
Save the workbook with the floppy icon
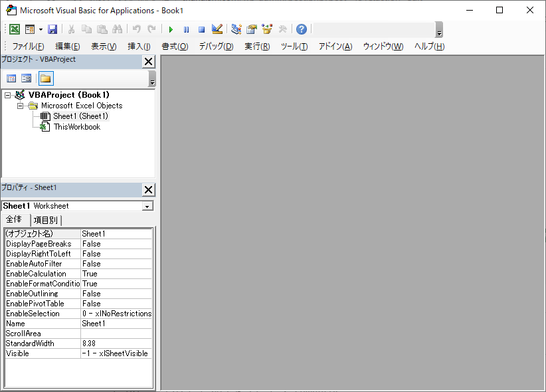[x=52, y=29]
